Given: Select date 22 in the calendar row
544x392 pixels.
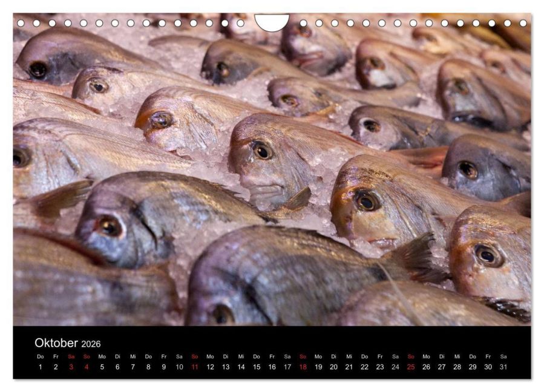Looking at the screenshot, I should pyautogui.click(x=364, y=367).
